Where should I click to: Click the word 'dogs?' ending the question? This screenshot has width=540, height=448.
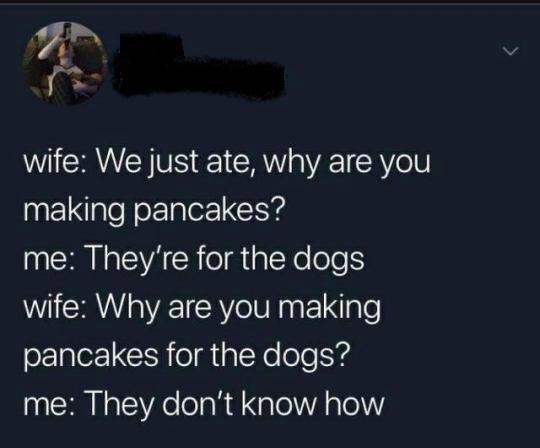coord(307,357)
